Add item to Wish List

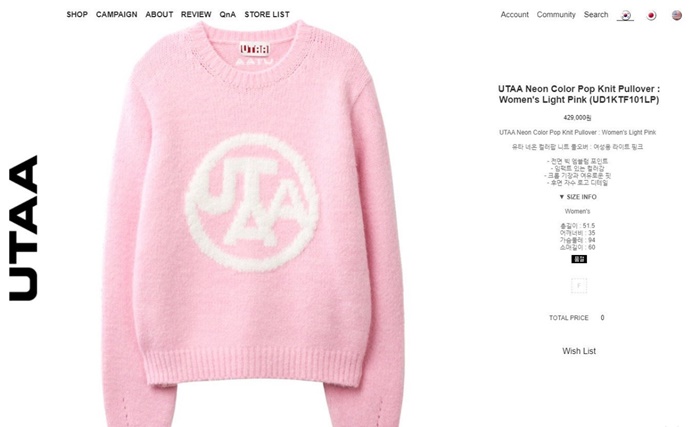pos(579,351)
